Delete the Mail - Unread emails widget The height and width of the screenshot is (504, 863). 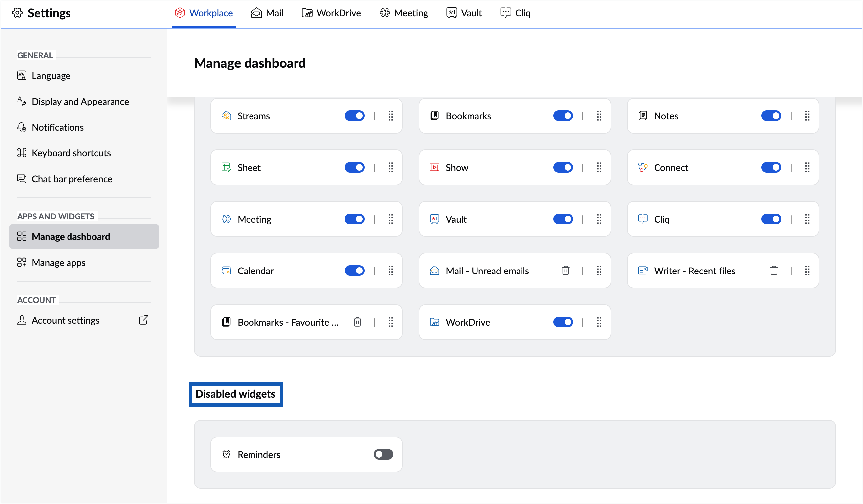click(x=566, y=271)
